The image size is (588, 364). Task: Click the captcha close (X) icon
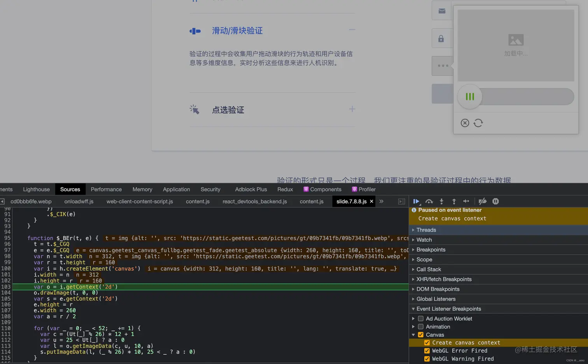pos(465,123)
